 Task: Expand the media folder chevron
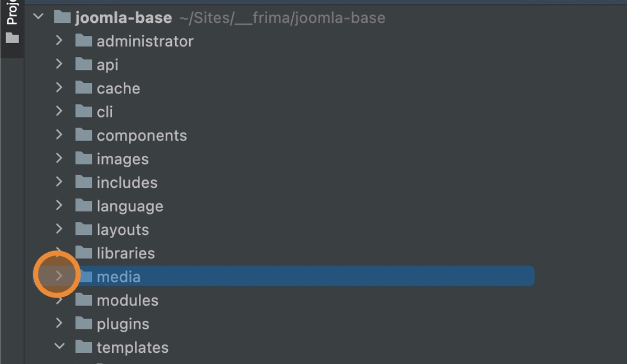tap(59, 275)
